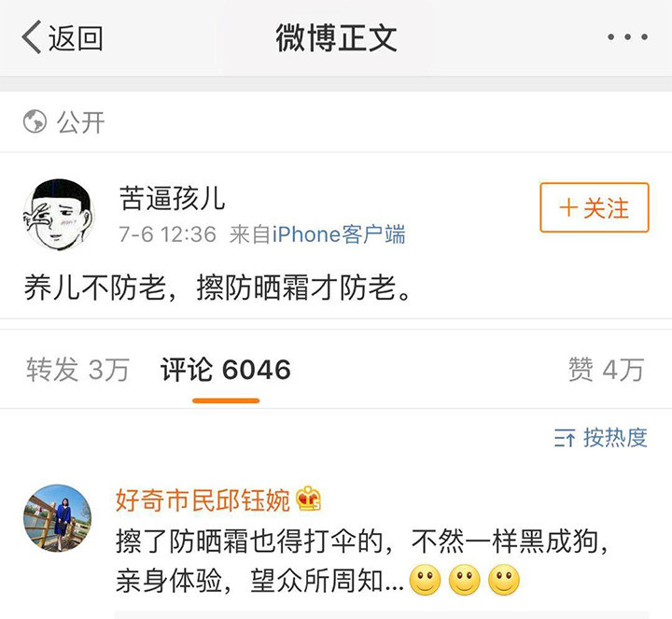Select the 评论 6046 tab

[x=226, y=370]
